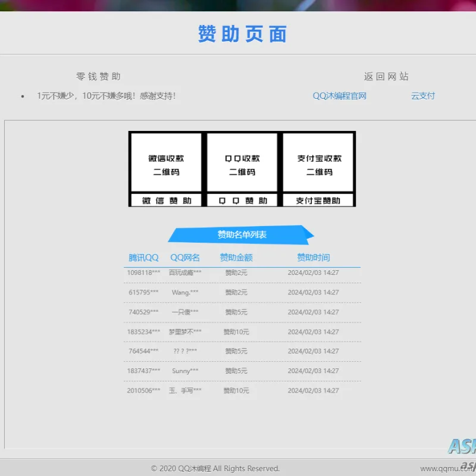Click nickname Wang.***
This screenshot has height=476, width=476.
pyautogui.click(x=185, y=292)
